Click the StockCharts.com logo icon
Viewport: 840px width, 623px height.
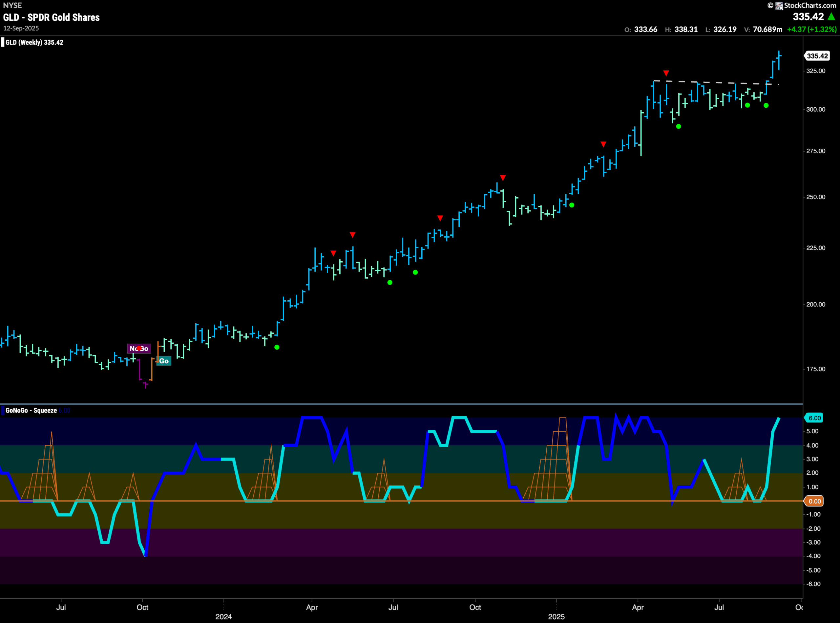point(779,6)
